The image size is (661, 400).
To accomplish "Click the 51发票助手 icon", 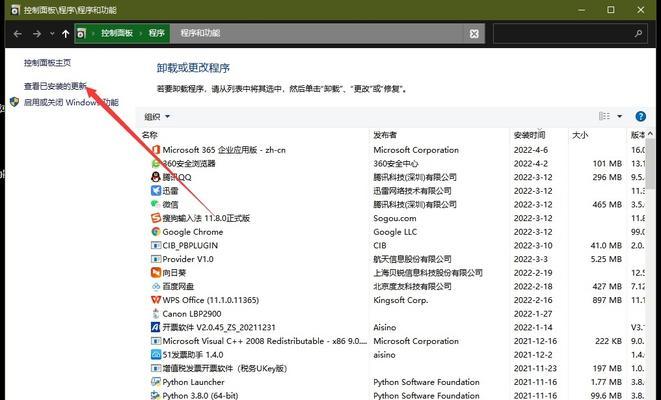I will pyautogui.click(x=156, y=354).
